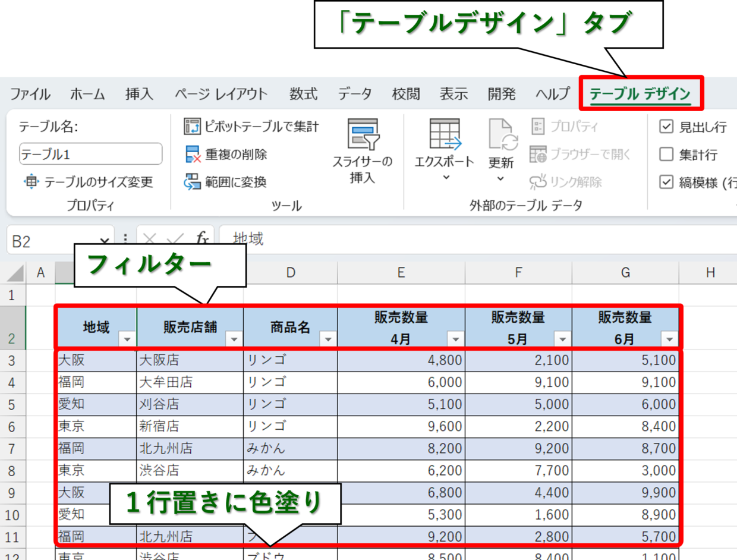Click the formula bar showing 地域
This screenshot has height=560, width=737.
click(x=478, y=240)
